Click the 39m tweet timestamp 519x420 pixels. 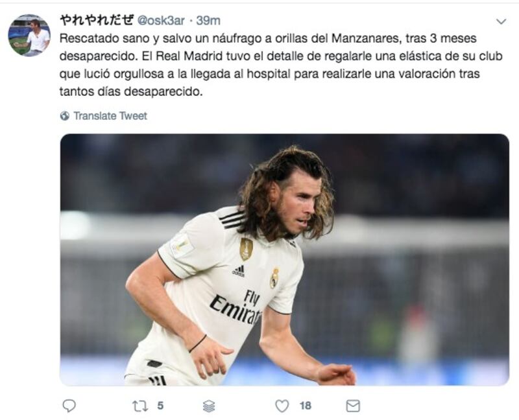208,21
